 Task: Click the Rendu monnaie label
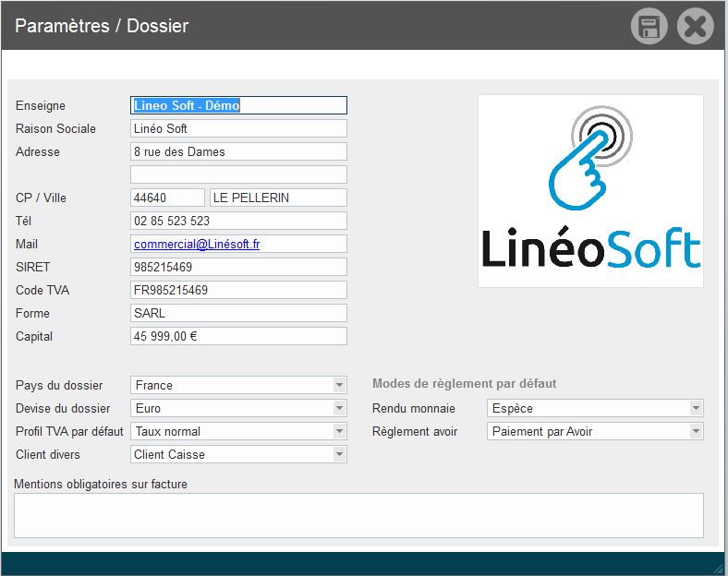[414, 409]
